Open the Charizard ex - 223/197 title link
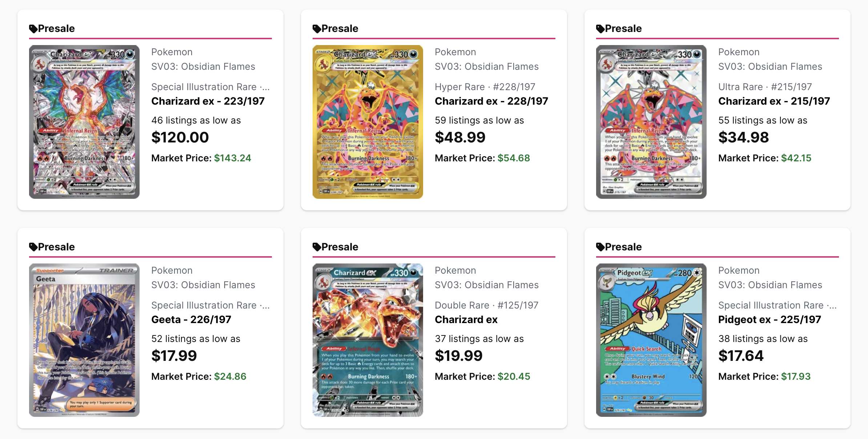Image resolution: width=868 pixels, height=439 pixels. click(208, 101)
